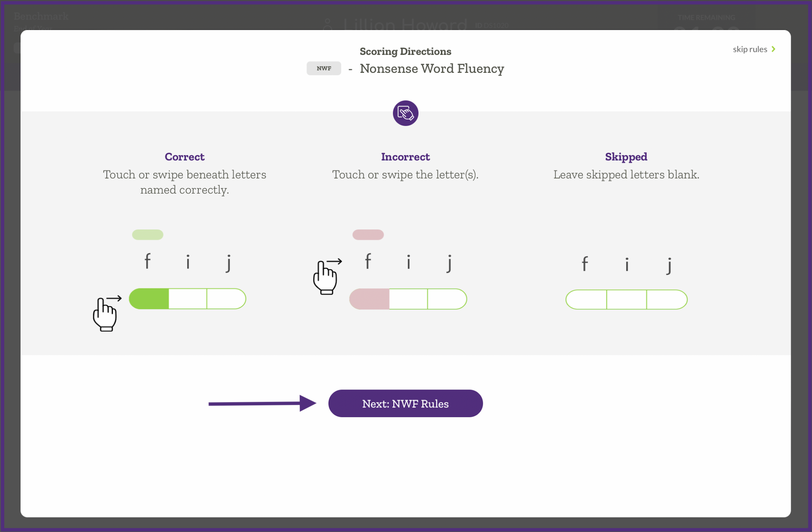
Task: Click the pink pill above the Incorrect example
Action: (x=368, y=235)
